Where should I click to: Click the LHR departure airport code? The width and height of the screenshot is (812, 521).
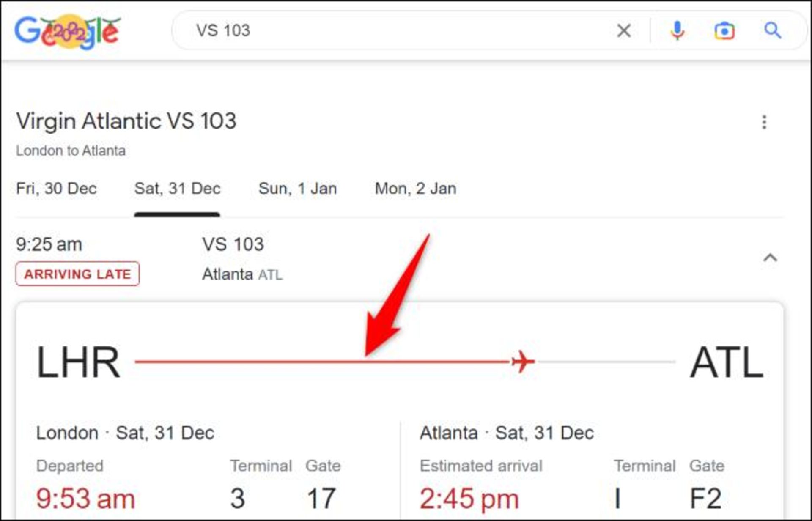[78, 362]
